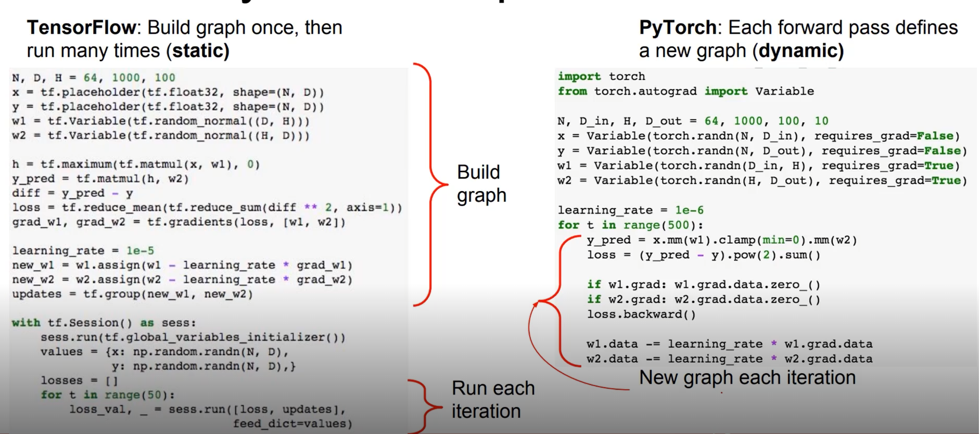Click the "y_pred = tf.matmul(h, w2)" line
The width and height of the screenshot is (980, 434).
(100, 179)
